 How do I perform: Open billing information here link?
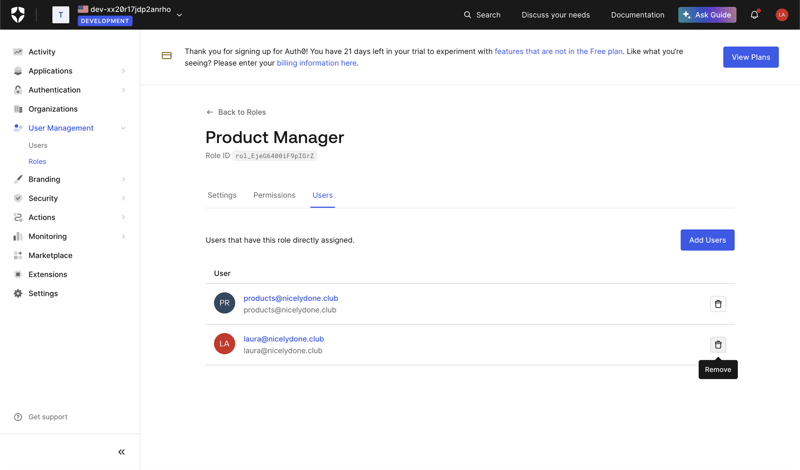point(316,63)
